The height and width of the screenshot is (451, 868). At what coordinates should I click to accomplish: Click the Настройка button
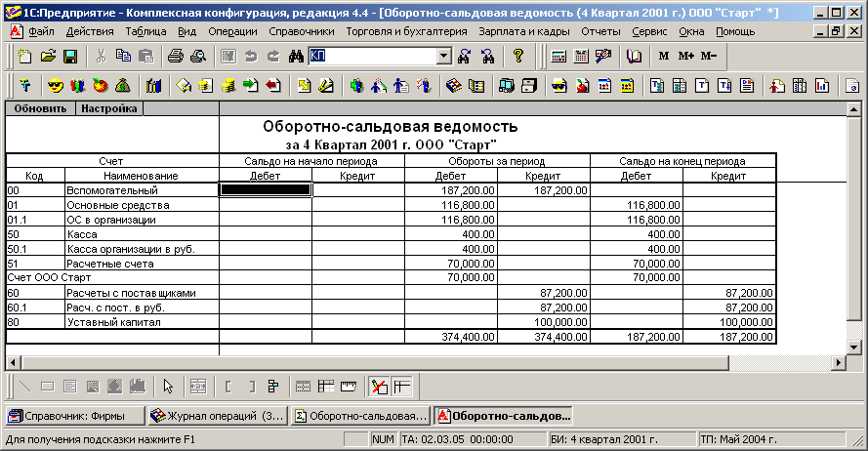(x=109, y=108)
